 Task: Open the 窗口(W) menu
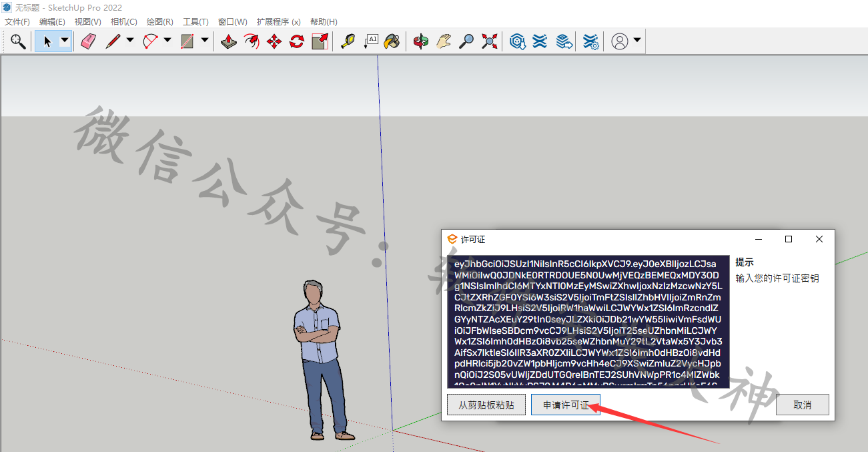[232, 22]
